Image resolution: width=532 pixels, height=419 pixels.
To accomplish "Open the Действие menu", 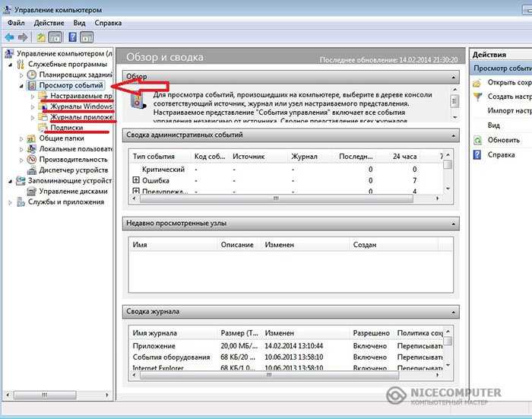I will tap(49, 23).
